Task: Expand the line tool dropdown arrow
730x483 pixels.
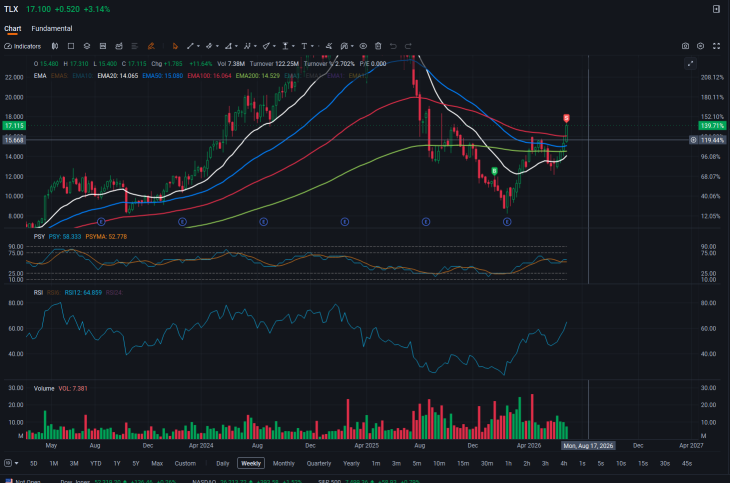Action: (198, 46)
